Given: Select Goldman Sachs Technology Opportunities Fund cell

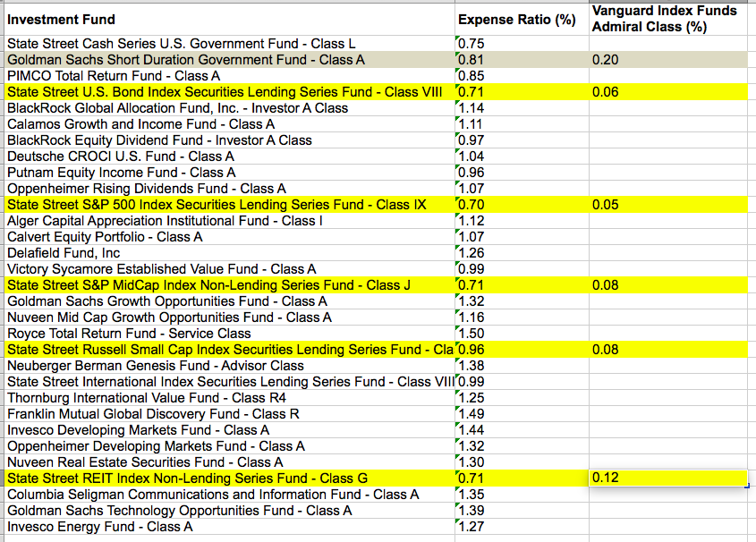Looking at the screenshot, I should coord(230,511).
